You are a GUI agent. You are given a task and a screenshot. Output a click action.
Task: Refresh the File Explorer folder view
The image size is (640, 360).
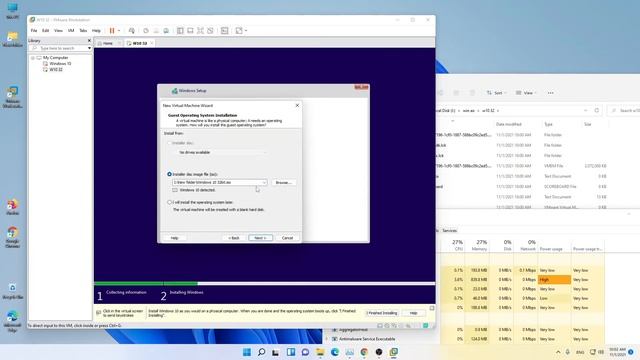597,111
